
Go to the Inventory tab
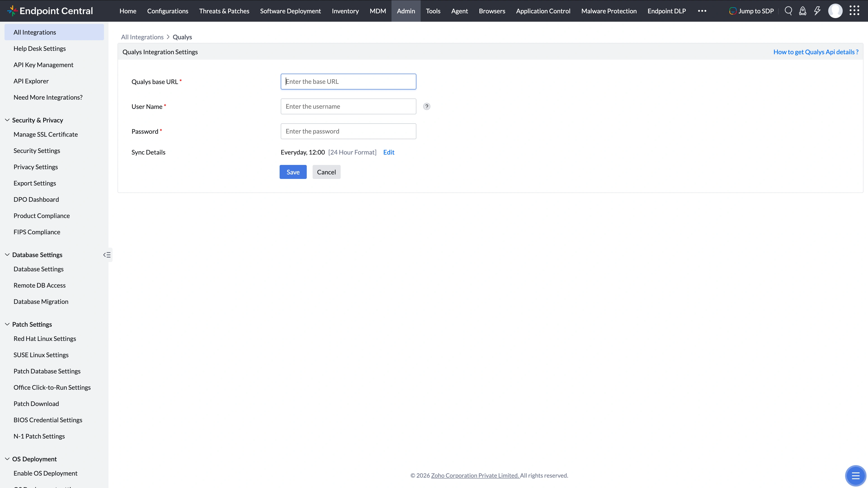coord(345,11)
